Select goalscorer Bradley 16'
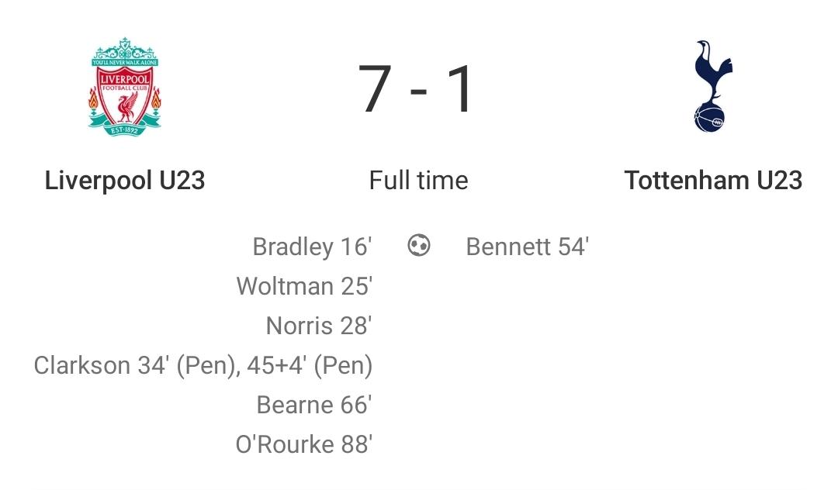The width and height of the screenshot is (838, 504). click(x=312, y=247)
